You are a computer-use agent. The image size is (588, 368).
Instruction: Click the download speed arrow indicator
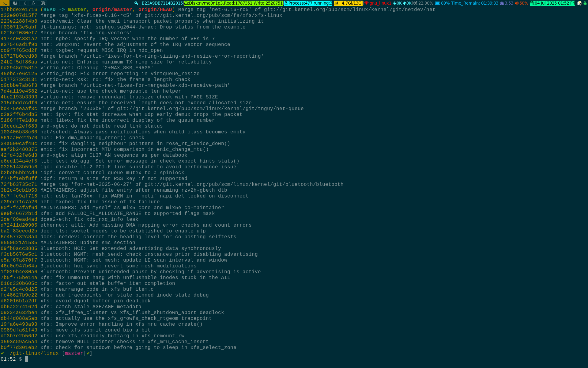[397, 3]
